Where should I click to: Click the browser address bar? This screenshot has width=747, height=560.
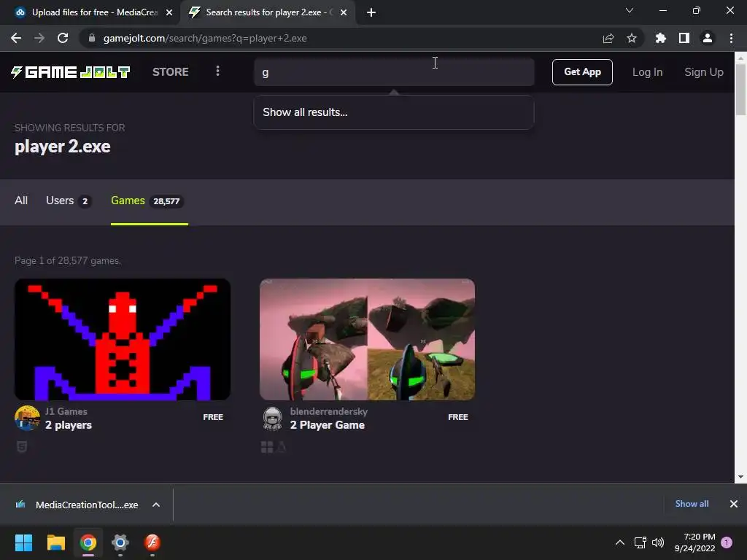click(343, 38)
